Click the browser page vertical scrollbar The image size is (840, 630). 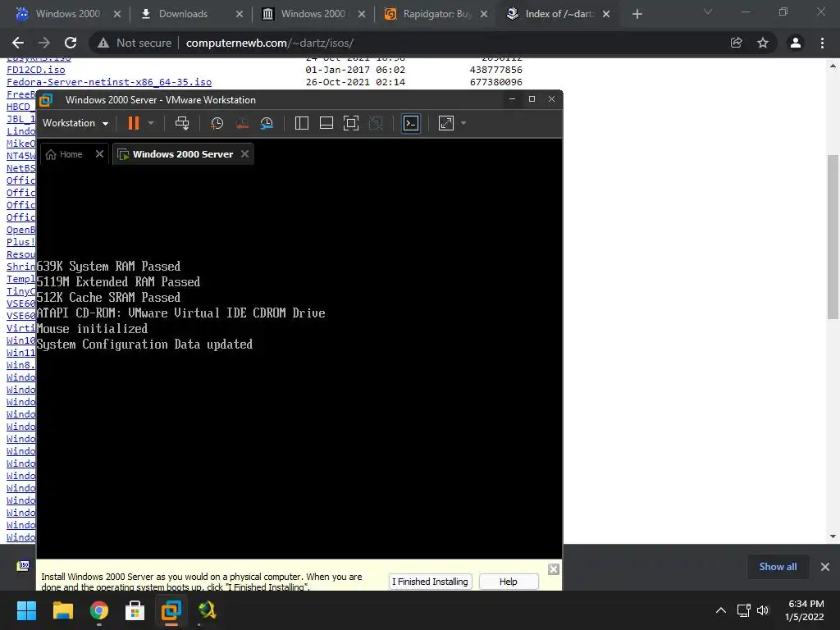833,237
